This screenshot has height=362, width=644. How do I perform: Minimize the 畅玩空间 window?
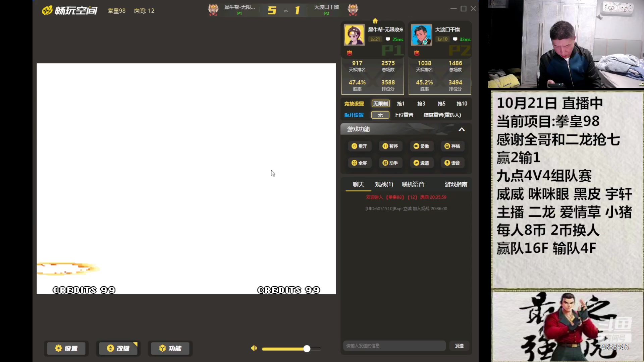[453, 9]
